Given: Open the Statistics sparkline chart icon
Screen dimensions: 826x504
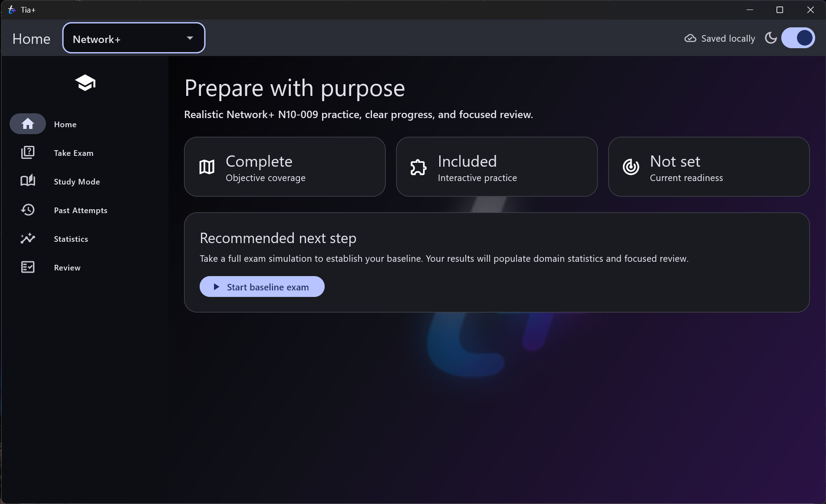Looking at the screenshot, I should 28,238.
